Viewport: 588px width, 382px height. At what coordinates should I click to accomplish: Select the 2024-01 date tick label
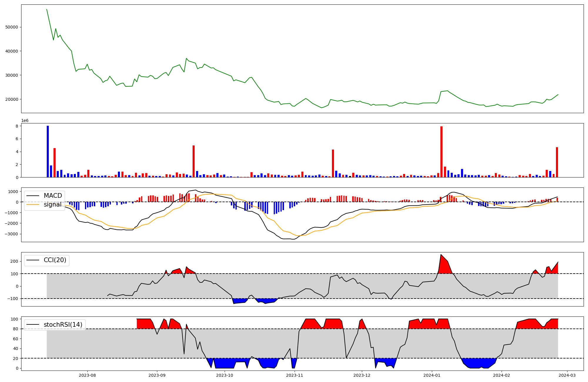[432, 375]
